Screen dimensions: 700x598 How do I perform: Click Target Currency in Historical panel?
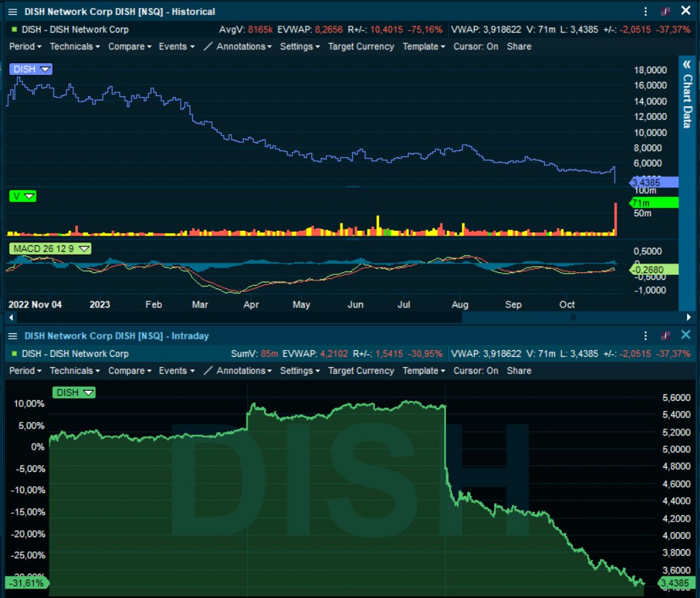coord(361,47)
